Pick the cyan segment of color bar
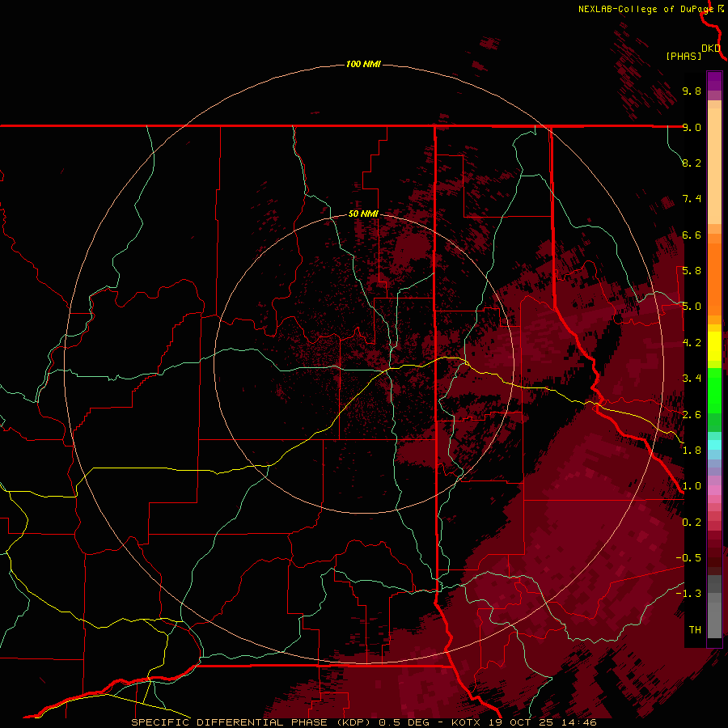 pyautogui.click(x=714, y=445)
